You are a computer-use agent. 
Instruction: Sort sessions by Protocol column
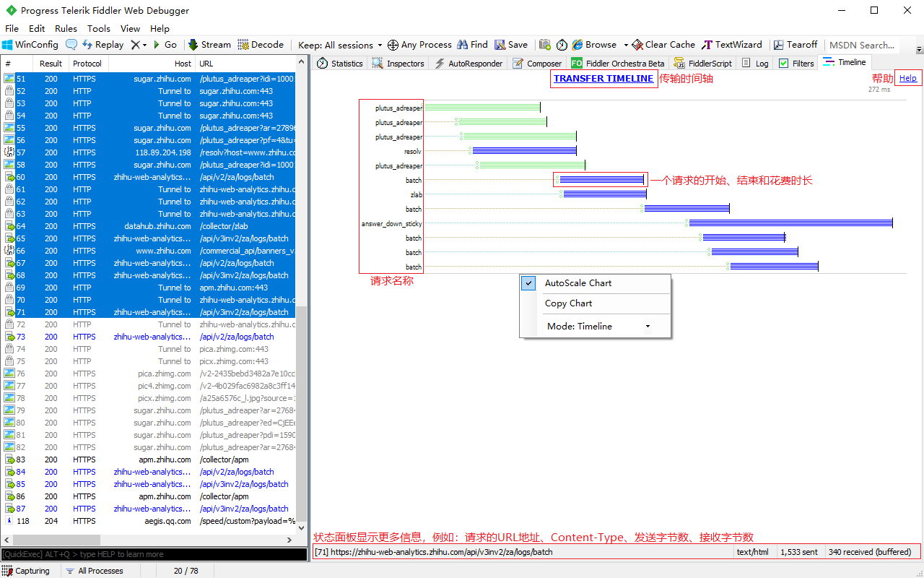[x=88, y=64]
